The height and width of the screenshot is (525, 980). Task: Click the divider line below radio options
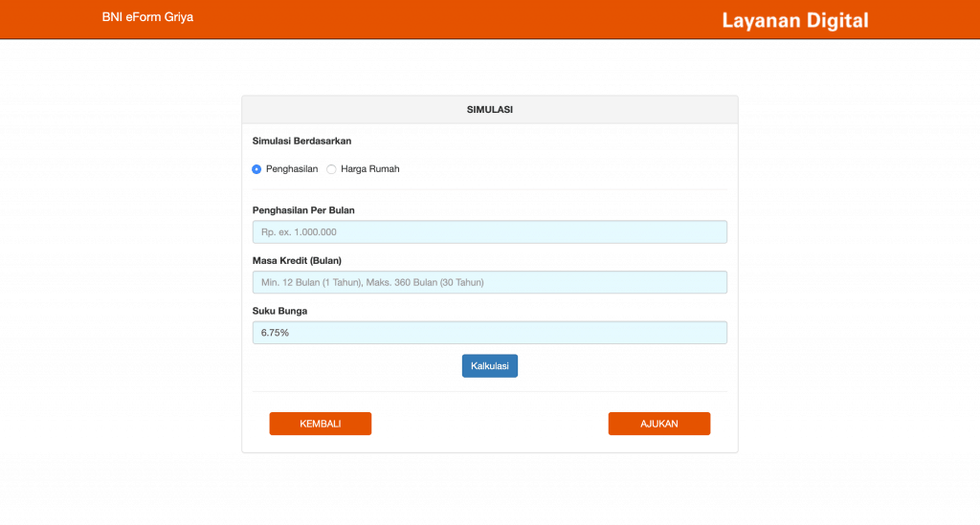489,189
